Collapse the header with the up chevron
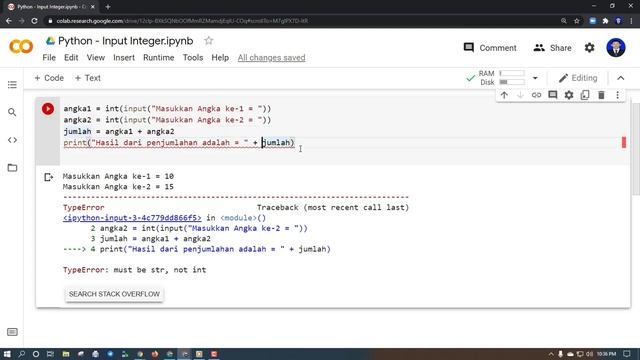The height and width of the screenshot is (360, 640). click(x=621, y=78)
